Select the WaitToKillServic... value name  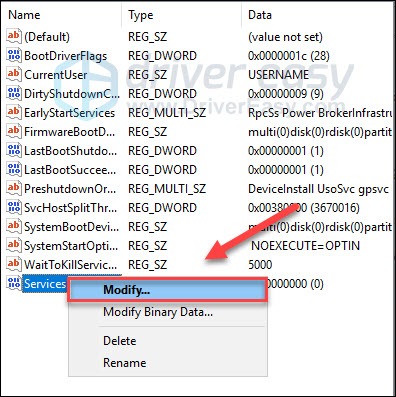(70, 265)
